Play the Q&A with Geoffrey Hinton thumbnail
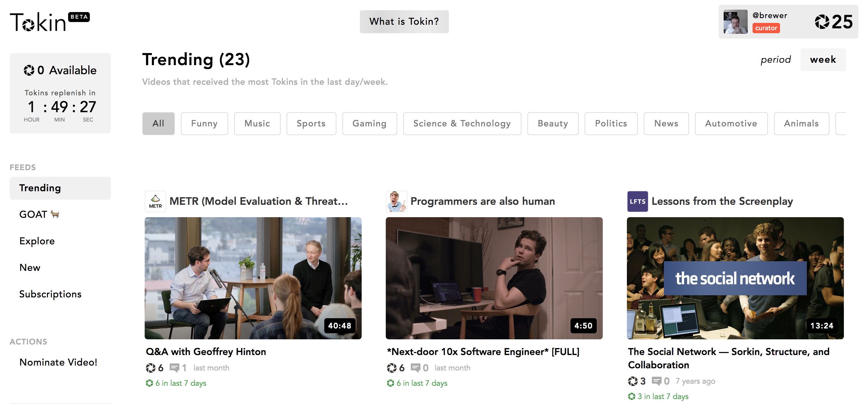This screenshot has height=409, width=868. point(253,278)
